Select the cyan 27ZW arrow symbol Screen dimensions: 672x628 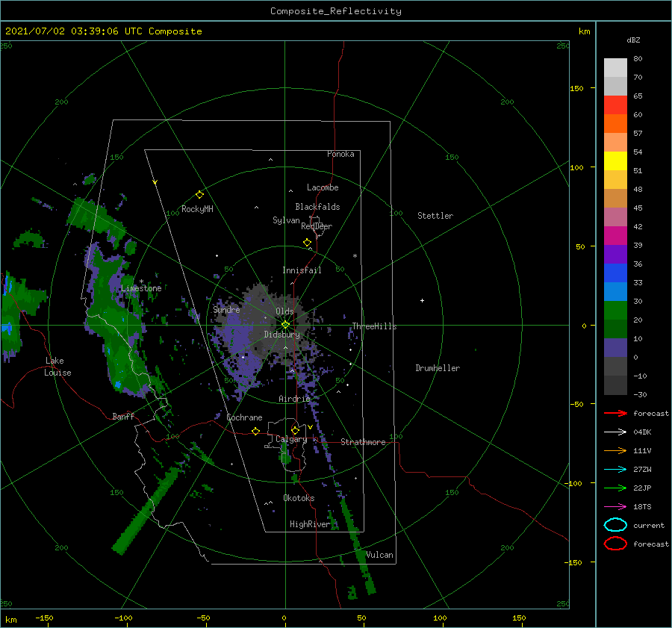coord(615,470)
